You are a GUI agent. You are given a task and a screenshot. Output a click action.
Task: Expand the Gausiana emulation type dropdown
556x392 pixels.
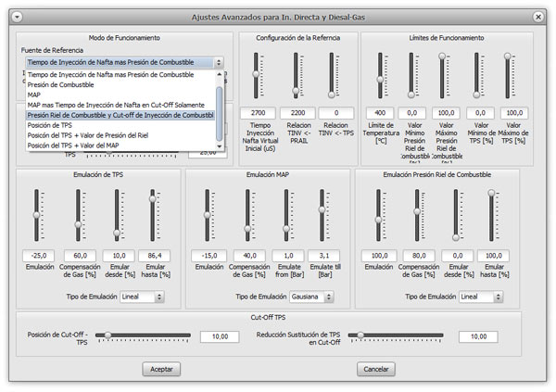(x=314, y=297)
